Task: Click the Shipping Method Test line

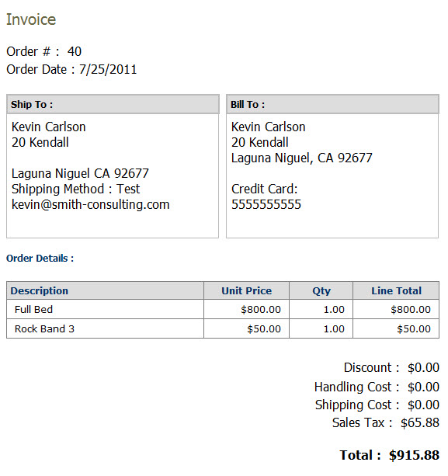Action: tap(75, 189)
